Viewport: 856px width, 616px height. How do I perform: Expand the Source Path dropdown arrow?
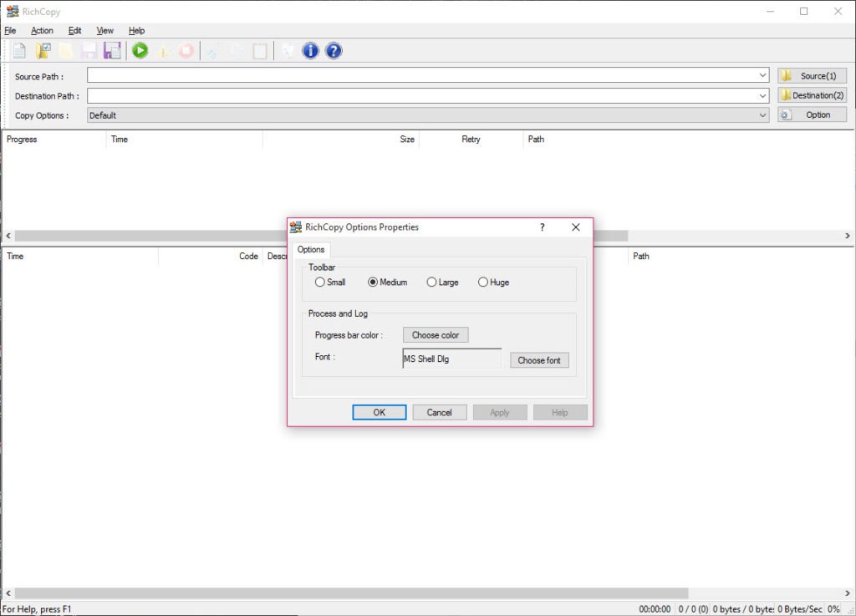coord(762,75)
